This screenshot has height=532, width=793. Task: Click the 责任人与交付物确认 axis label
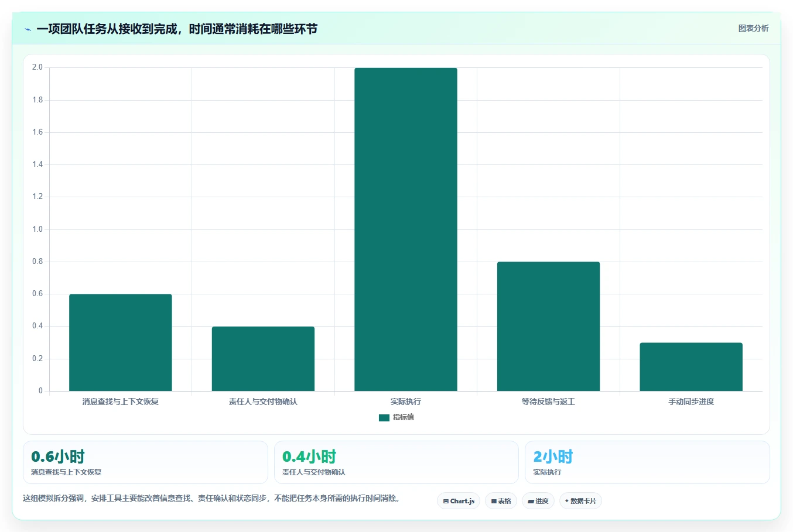263,401
